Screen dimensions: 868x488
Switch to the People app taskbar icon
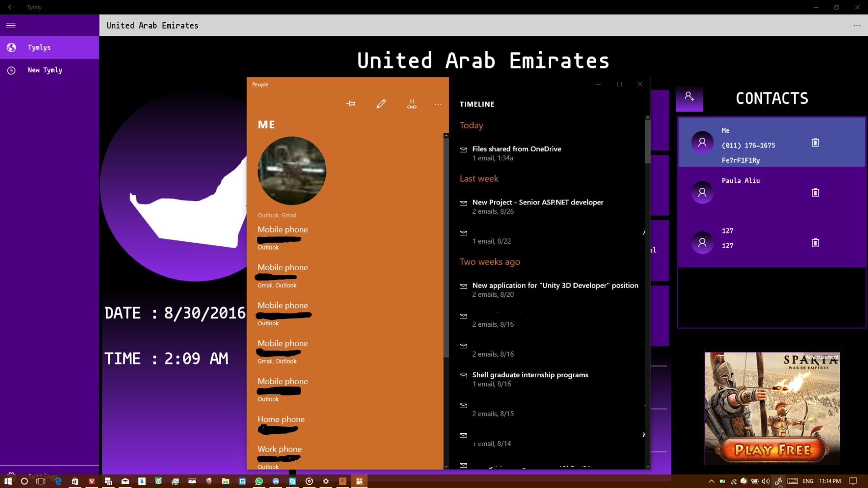[x=360, y=481]
